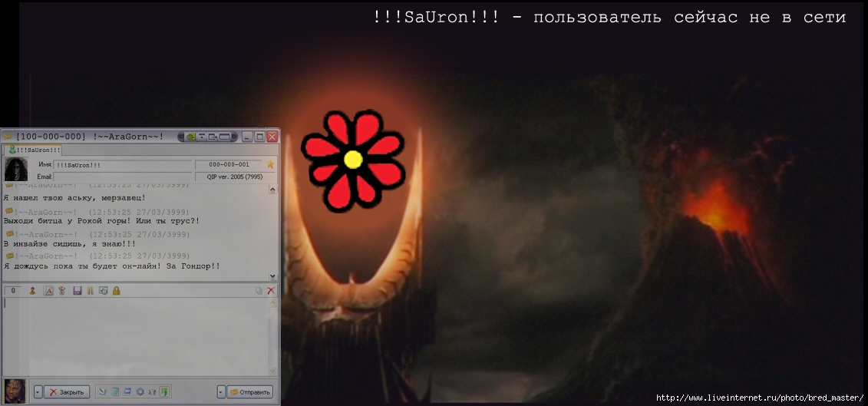Screen dimensions: 868x406
Task: Click the envelope icon in the chat title bar
Action: [8, 137]
